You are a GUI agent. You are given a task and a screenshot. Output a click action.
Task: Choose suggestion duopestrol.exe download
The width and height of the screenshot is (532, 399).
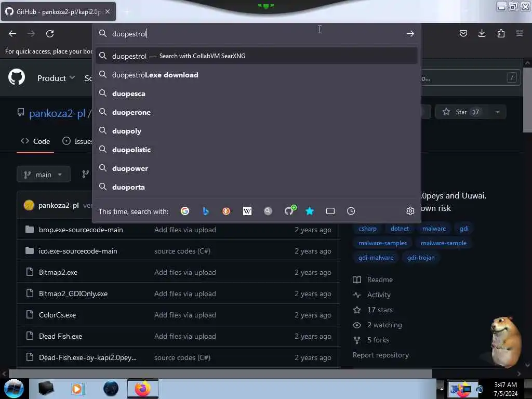point(257,75)
